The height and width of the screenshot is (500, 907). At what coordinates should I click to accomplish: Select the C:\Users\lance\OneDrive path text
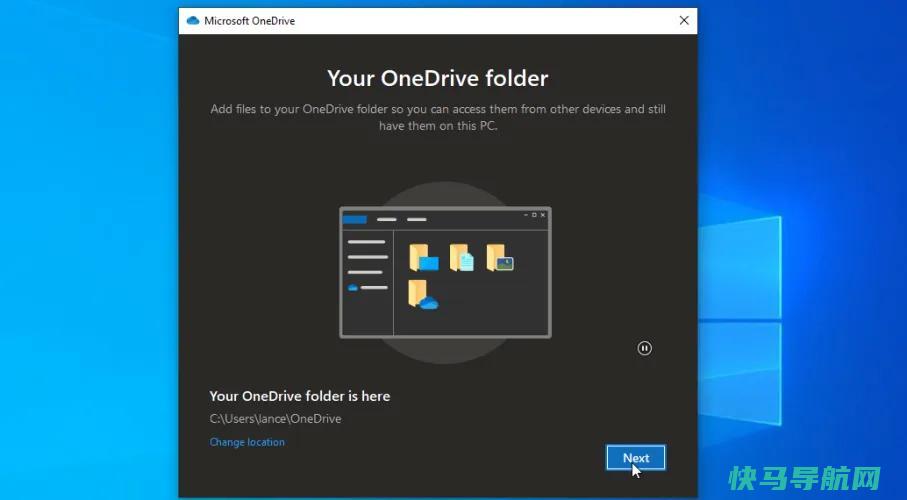(275, 419)
